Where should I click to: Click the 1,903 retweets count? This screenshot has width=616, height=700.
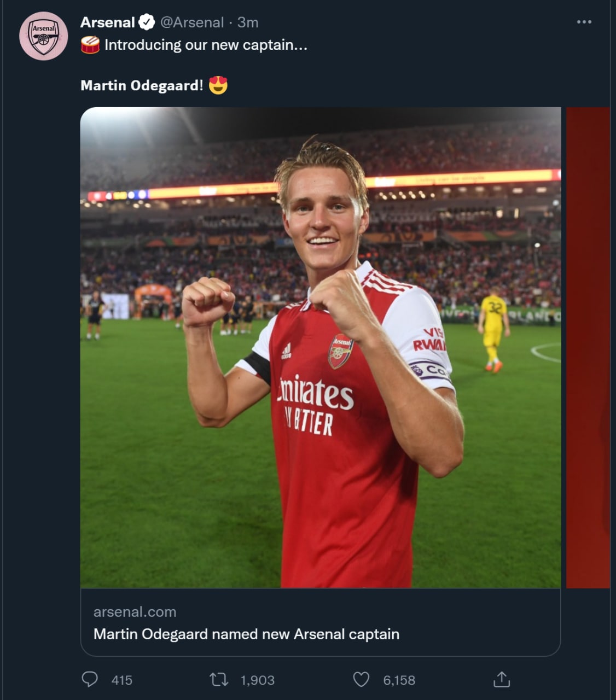click(258, 680)
